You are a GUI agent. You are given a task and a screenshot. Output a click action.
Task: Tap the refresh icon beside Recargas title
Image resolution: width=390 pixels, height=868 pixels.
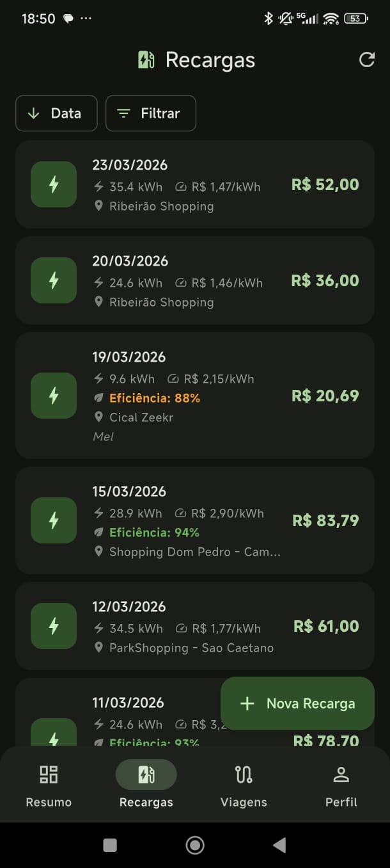pyautogui.click(x=366, y=60)
